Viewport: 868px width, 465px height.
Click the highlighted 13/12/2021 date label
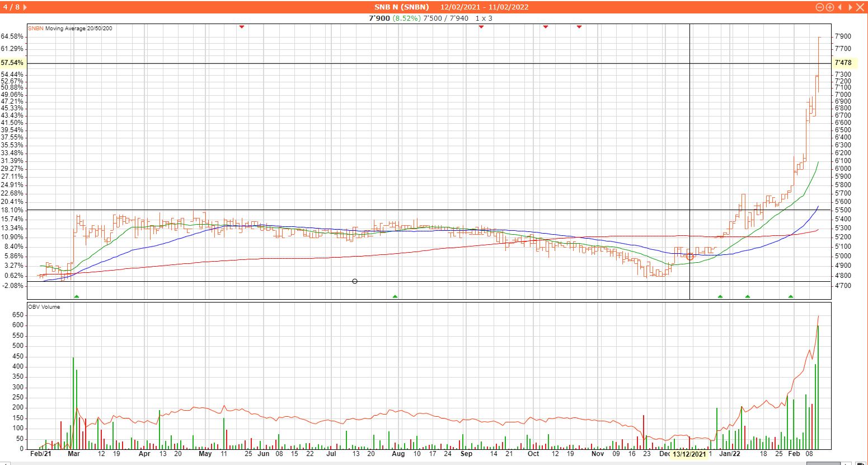689,454
